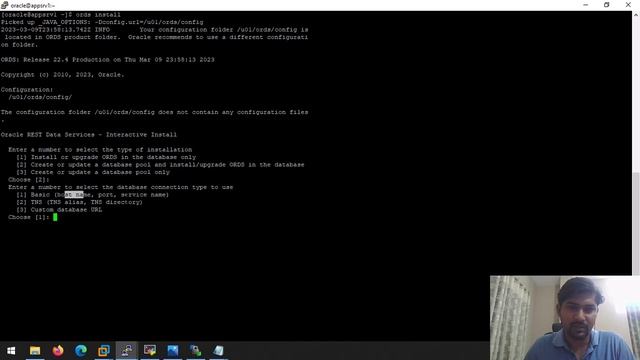Click option '[2] TNS (TNS alias, TNS directory)'

79,202
